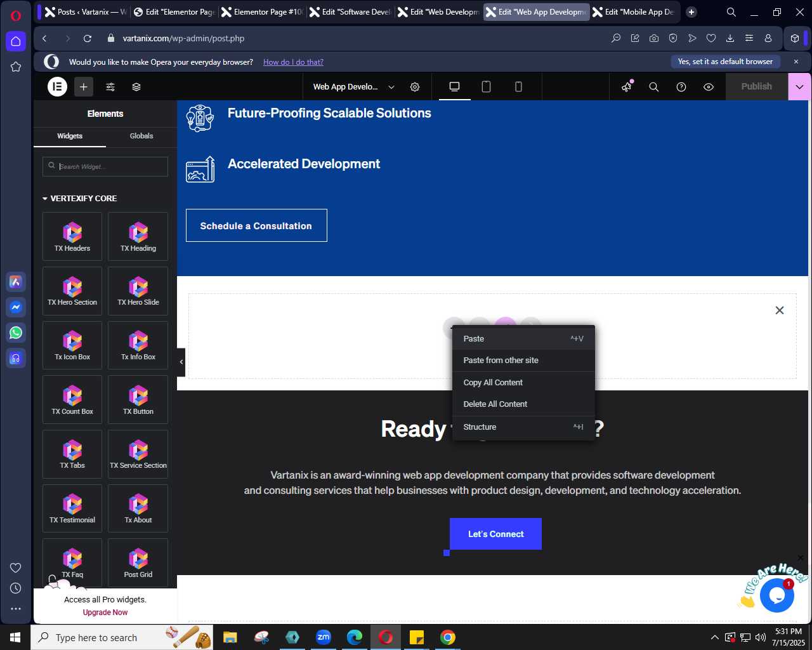Open a new browser tab

point(691,12)
